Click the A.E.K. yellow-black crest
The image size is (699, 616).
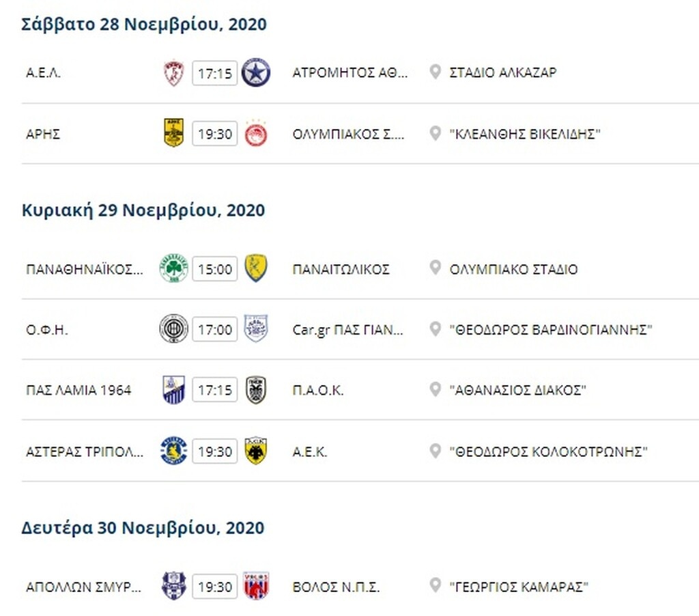256,451
